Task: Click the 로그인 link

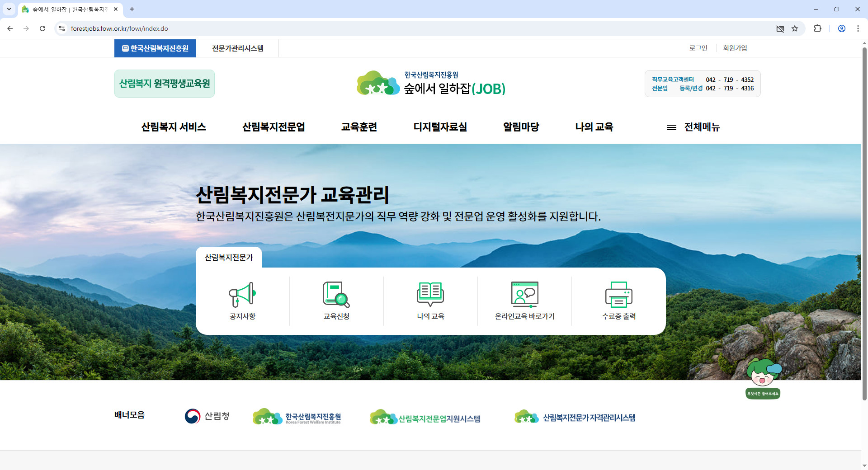Action: pos(698,48)
